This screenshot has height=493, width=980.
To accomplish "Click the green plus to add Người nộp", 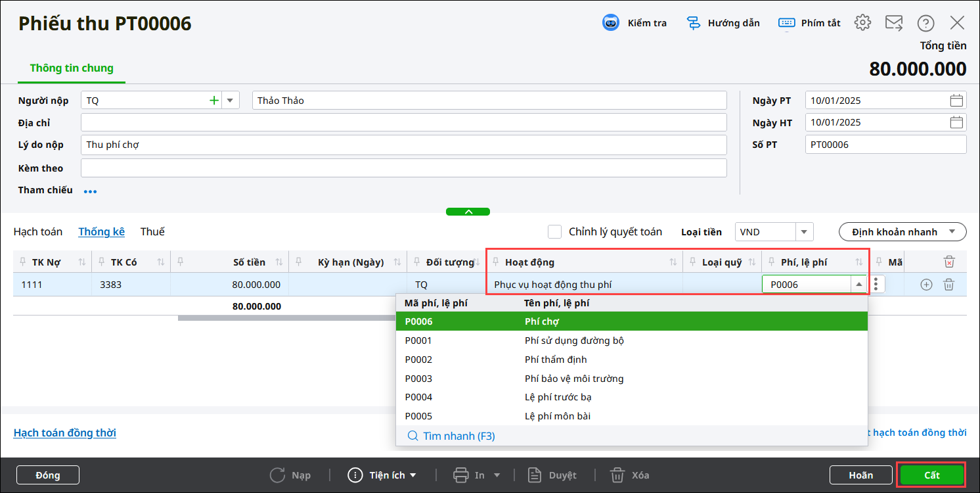I will pyautogui.click(x=213, y=101).
